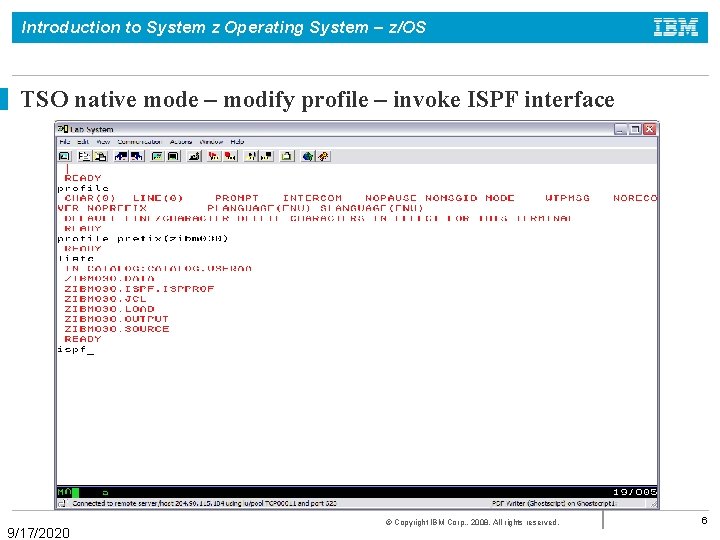Click the Clipboard toolbar icon
Viewport: 720px width, 540px height.
click(287, 157)
